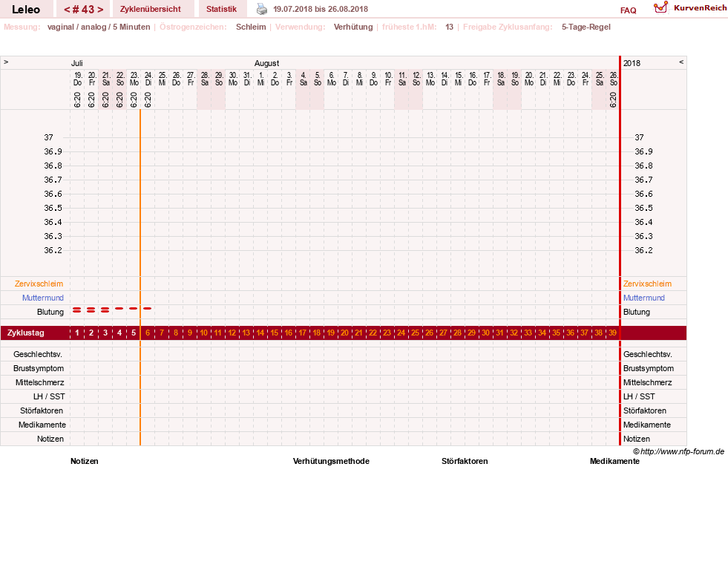
Task: Click the left LH / SST row label
Action: coord(49,396)
